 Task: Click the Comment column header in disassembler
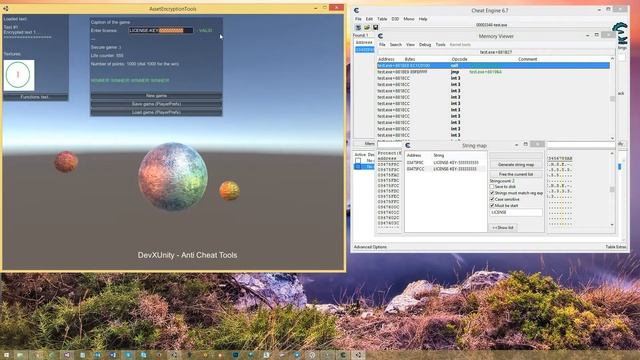527,59
